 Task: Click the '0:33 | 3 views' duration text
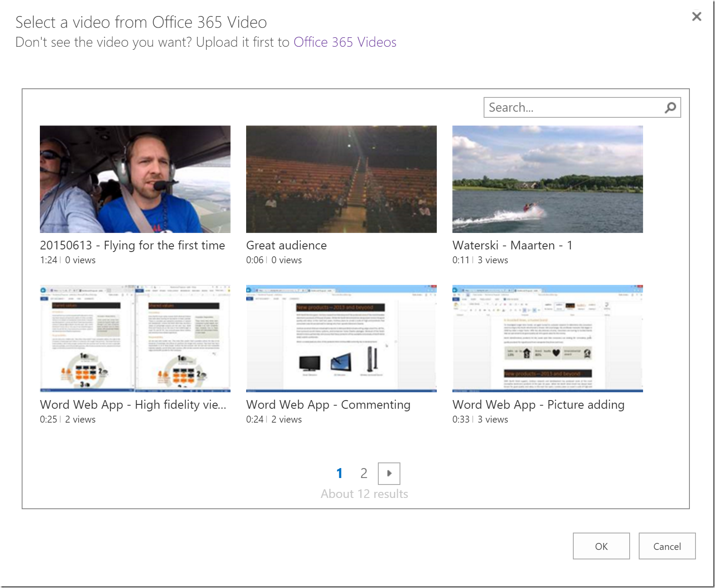coord(480,420)
